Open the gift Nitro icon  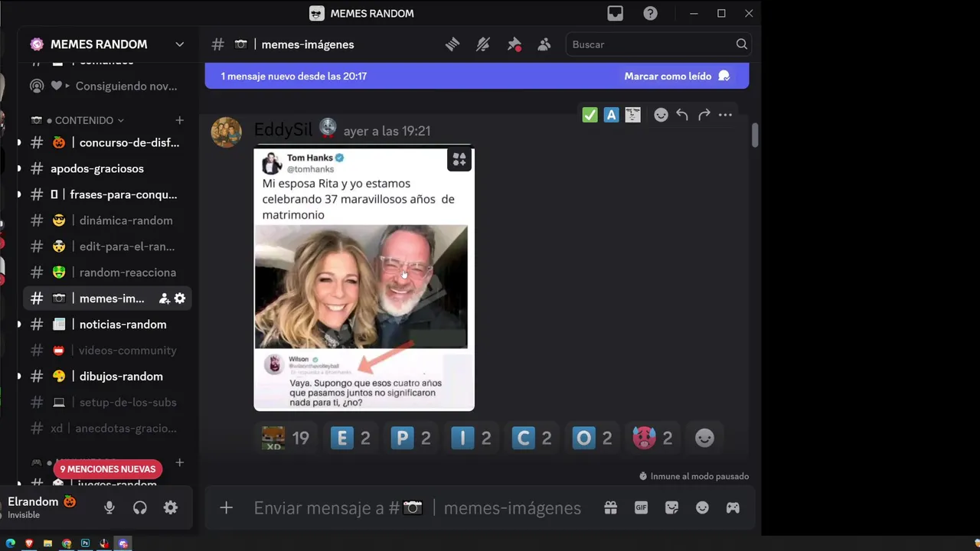(610, 507)
